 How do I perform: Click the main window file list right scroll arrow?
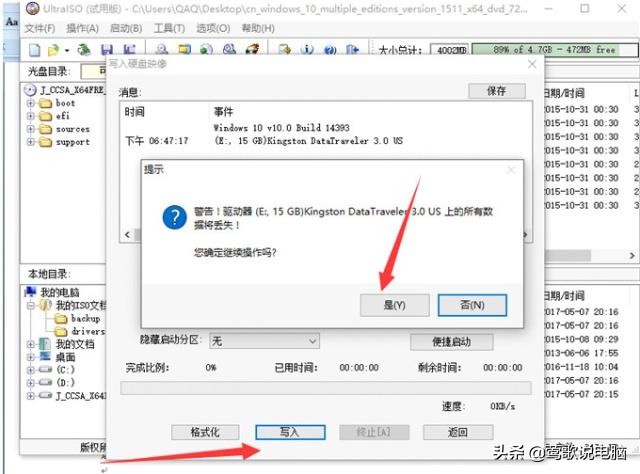tap(632, 256)
